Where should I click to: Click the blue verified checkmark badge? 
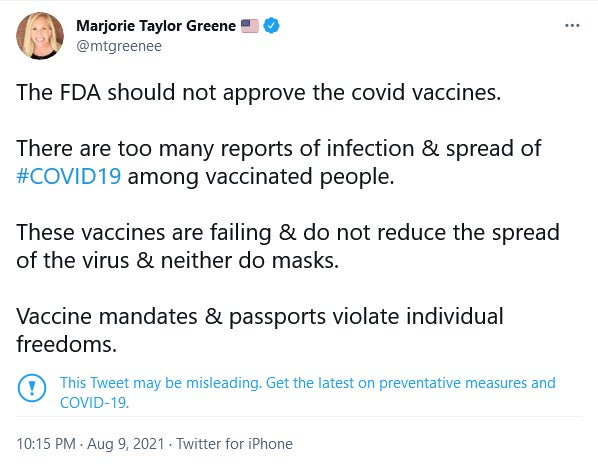(272, 26)
